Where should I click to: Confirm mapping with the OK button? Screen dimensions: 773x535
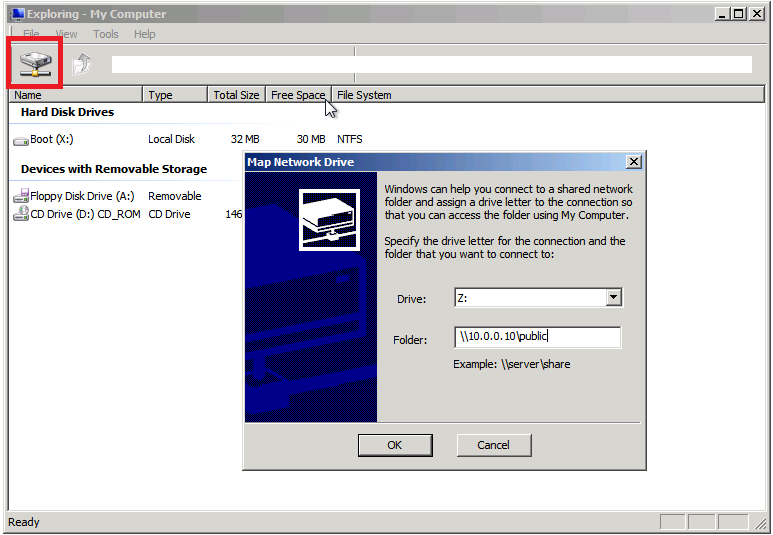pos(395,445)
